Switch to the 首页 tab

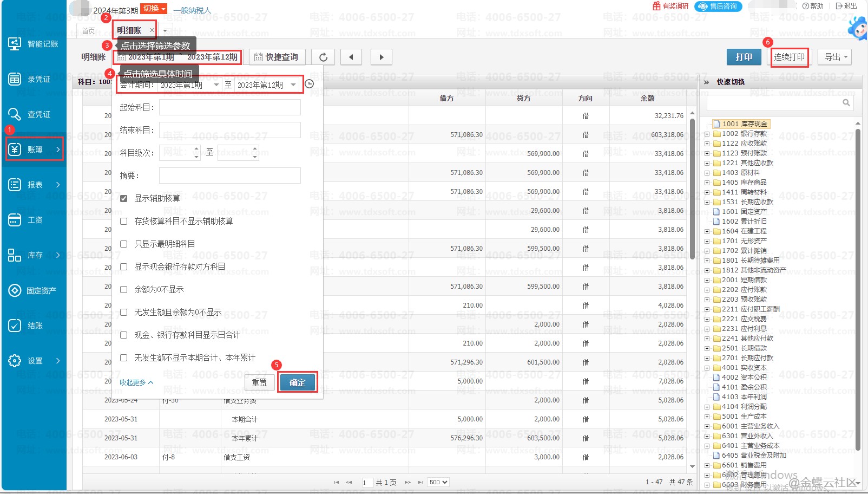[88, 31]
